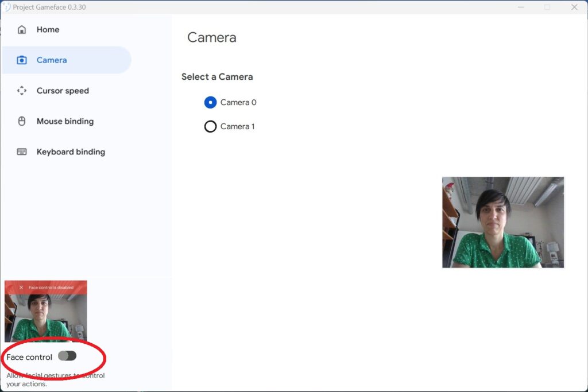The height and width of the screenshot is (392, 588).
Task: Enable the Face control toggle switch
Action: point(67,356)
